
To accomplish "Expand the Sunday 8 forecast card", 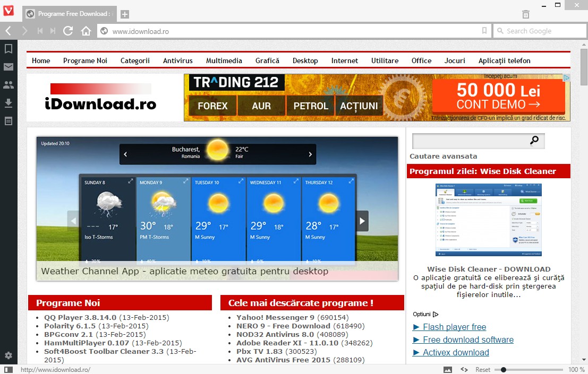I will [130, 181].
